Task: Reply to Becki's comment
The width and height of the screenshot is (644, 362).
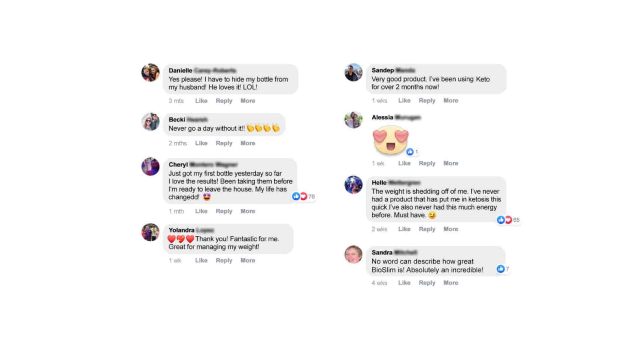Action: tap(224, 143)
